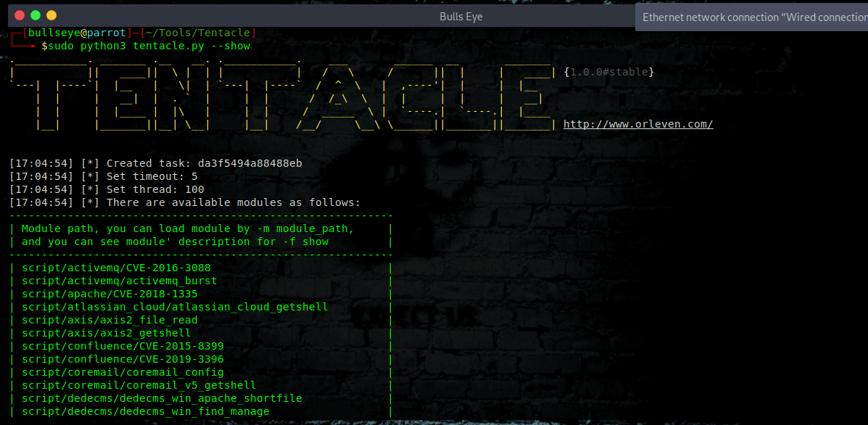The image size is (868, 425).
Task: Select script/apache/CVE-2018-1335 module row
Action: click(109, 294)
